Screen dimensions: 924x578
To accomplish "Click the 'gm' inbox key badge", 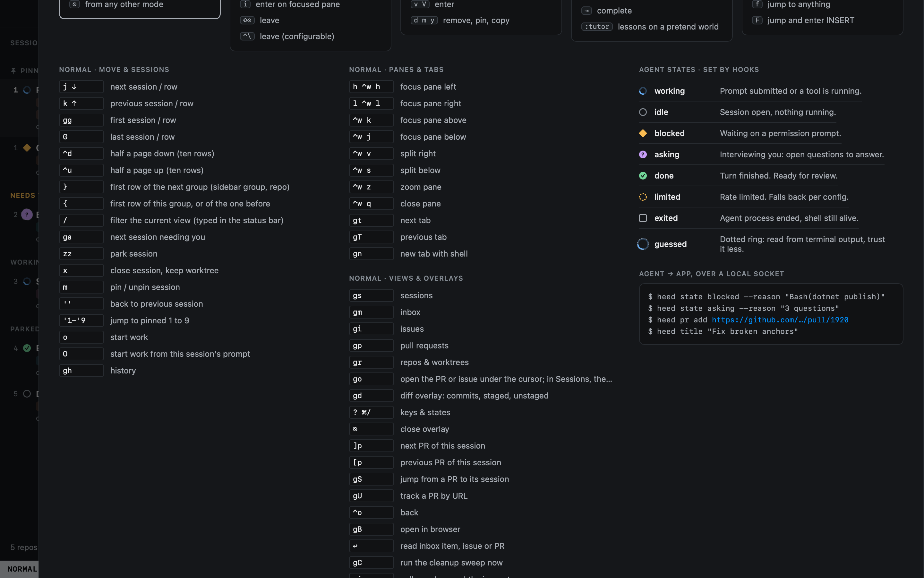I will (371, 312).
